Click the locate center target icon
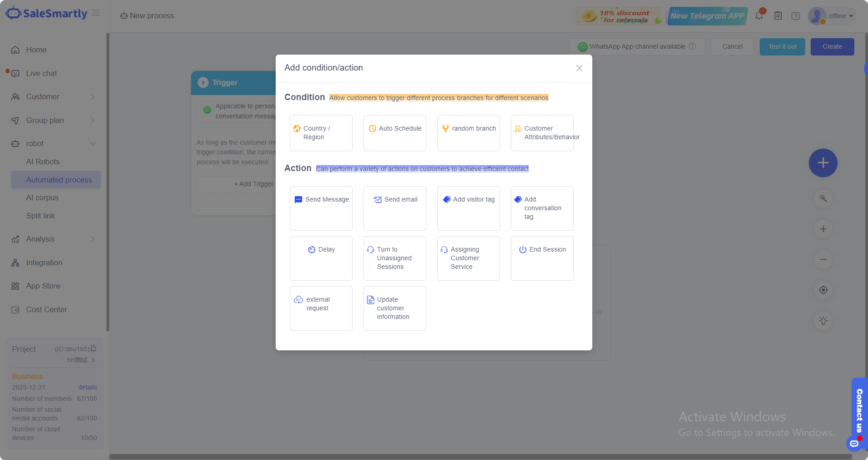Screen dimensions: 868x460 [x=823, y=290]
